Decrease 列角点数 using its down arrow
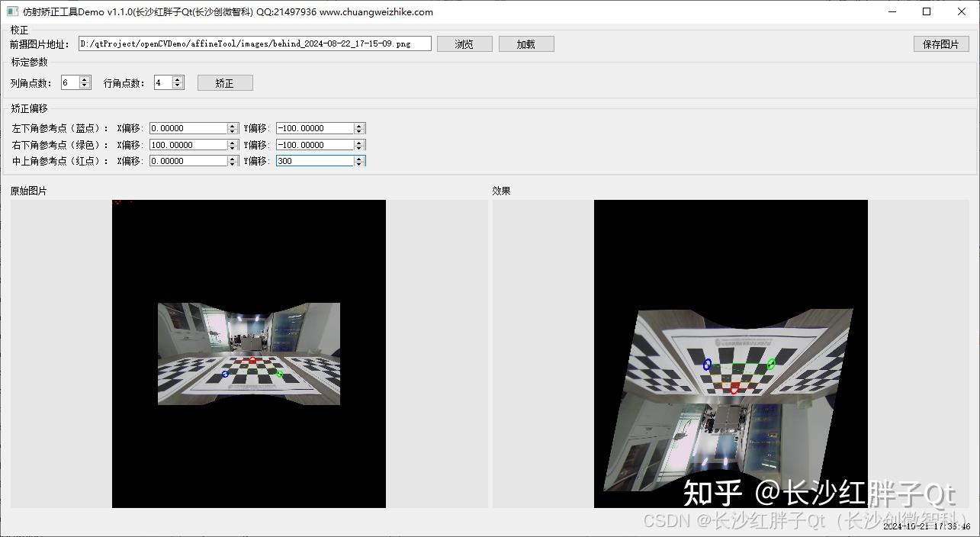 [x=82, y=85]
